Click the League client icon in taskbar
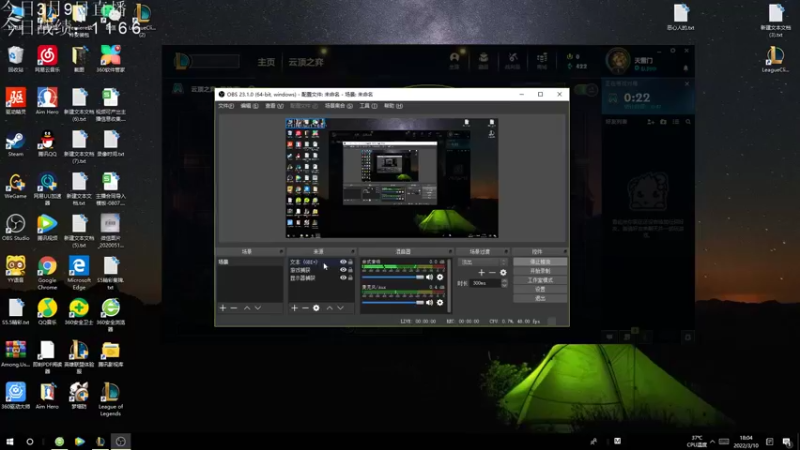 [100, 441]
